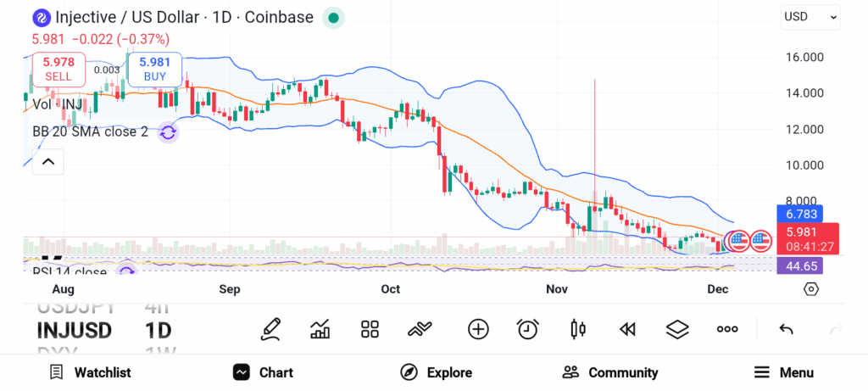Open the Explore tab

[x=437, y=372]
